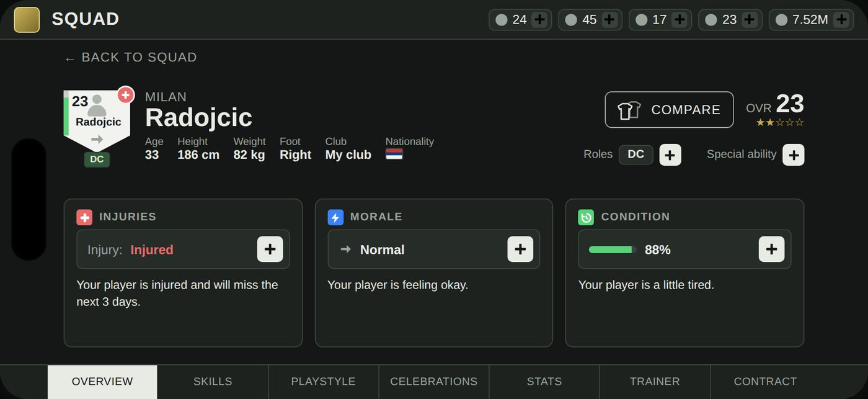Open the Radojcic player card
Viewport: 868px width, 399px height.
pos(97,121)
